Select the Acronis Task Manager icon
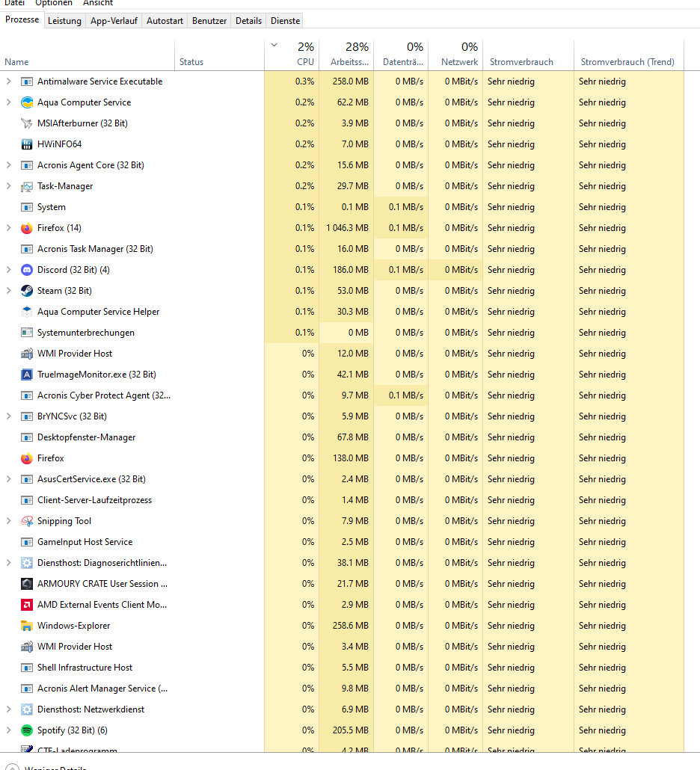Image resolution: width=700 pixels, height=770 pixels. (27, 249)
